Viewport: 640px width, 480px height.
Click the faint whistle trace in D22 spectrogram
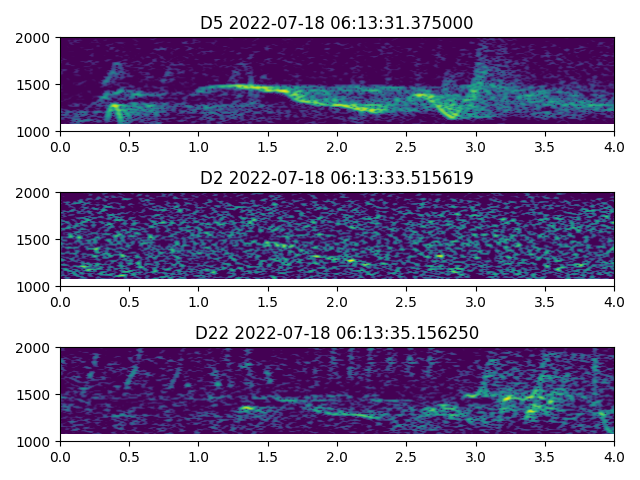[x=340, y=411]
